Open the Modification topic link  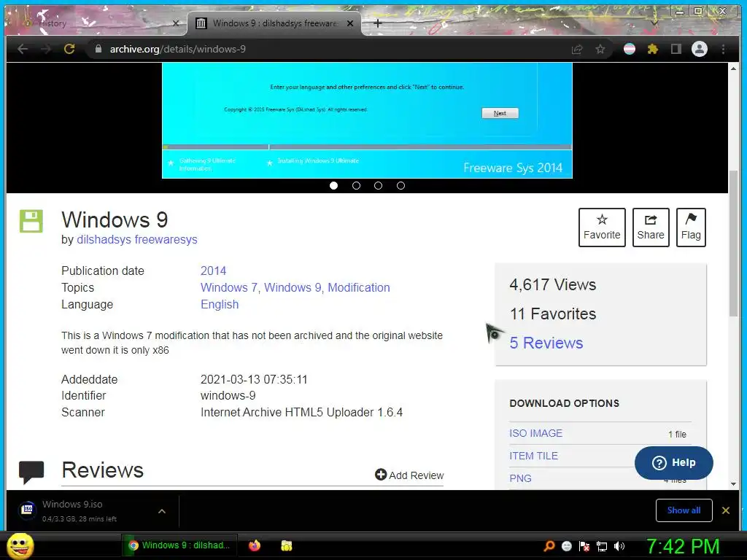tap(359, 287)
